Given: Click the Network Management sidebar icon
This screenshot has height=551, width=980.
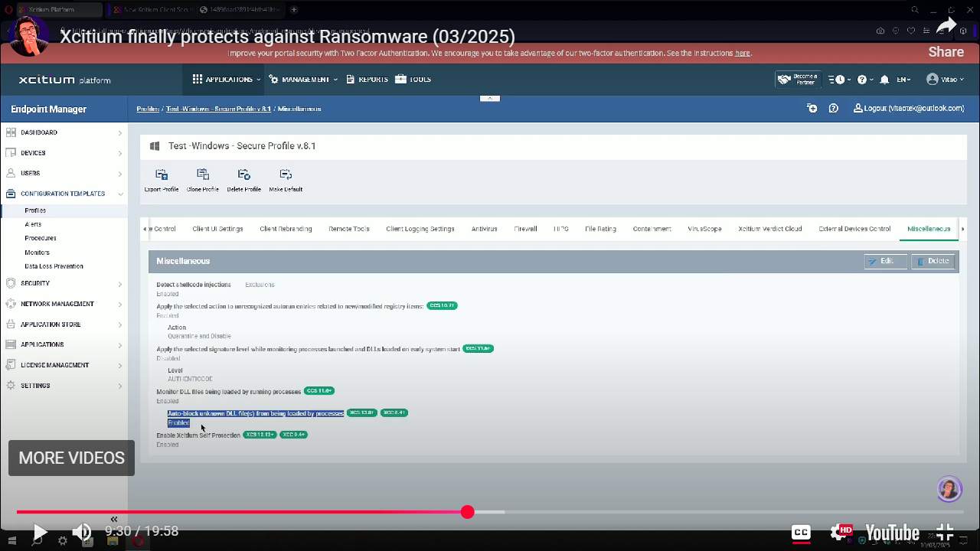Looking at the screenshot, I should [x=11, y=304].
